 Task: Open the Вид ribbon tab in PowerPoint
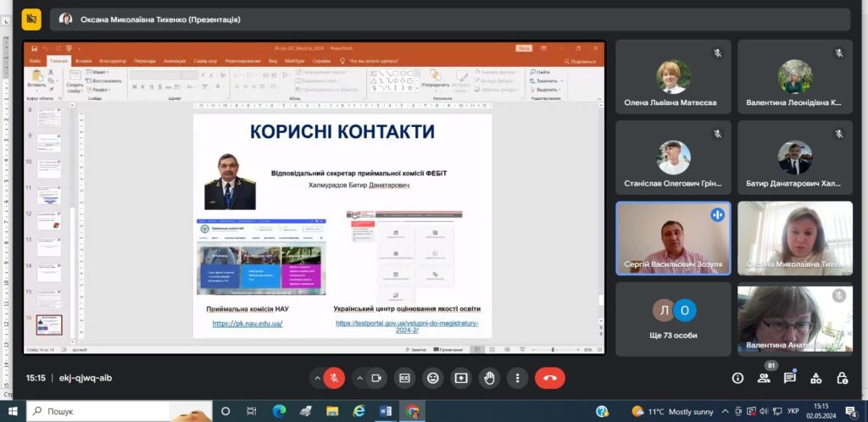tap(273, 61)
